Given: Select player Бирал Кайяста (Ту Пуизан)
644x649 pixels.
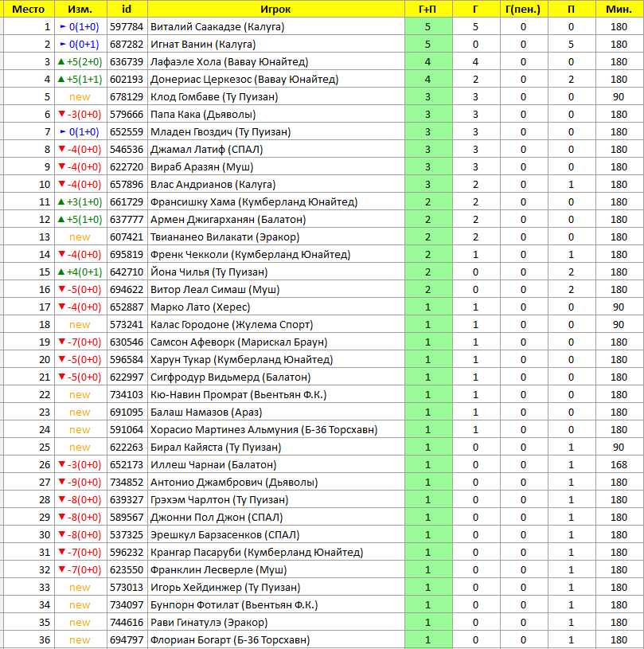Looking at the screenshot, I should click(x=216, y=448).
